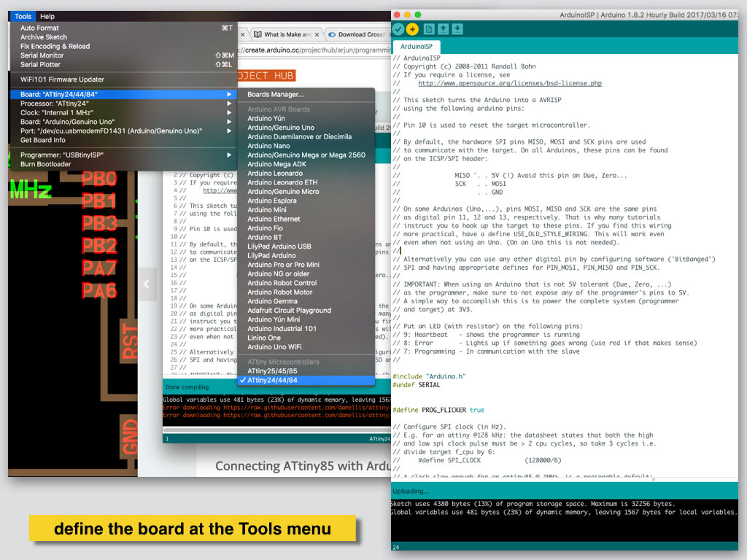Select Auto Format in Tools menu
The image size is (747, 560).
(123, 28)
